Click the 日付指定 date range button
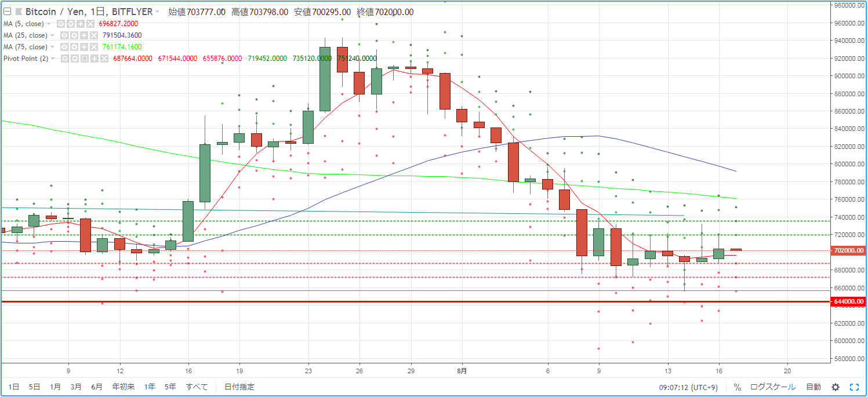The width and height of the screenshot is (868, 397). [x=239, y=387]
